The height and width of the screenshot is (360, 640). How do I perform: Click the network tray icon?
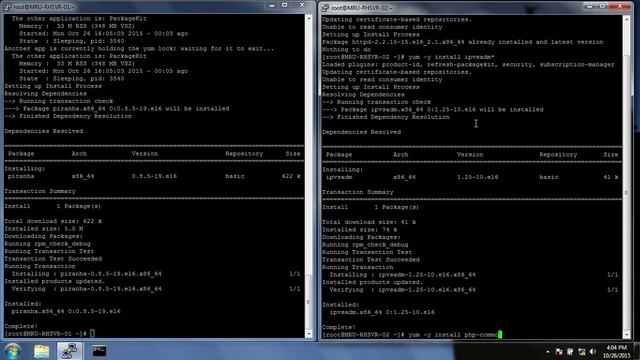(582, 351)
